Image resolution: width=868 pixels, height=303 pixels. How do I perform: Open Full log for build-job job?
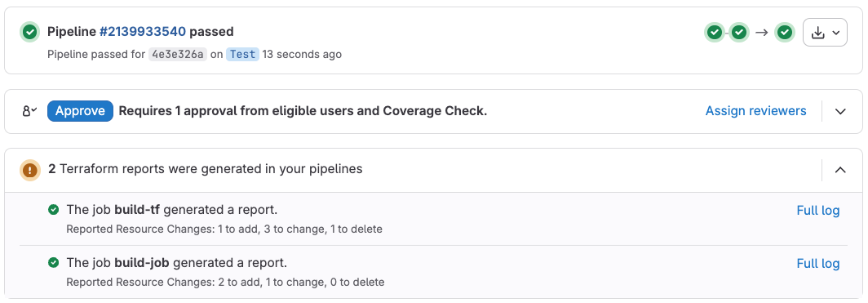[x=818, y=264]
